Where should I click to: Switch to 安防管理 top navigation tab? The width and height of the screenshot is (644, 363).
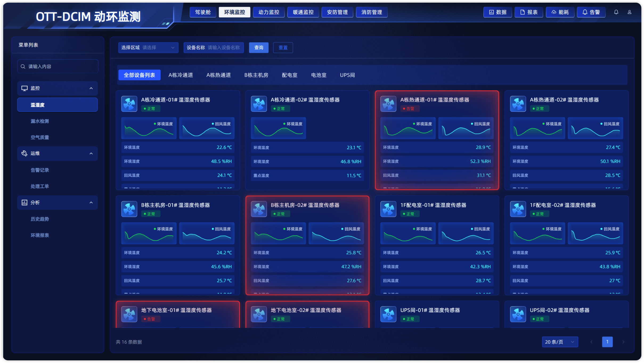(337, 12)
